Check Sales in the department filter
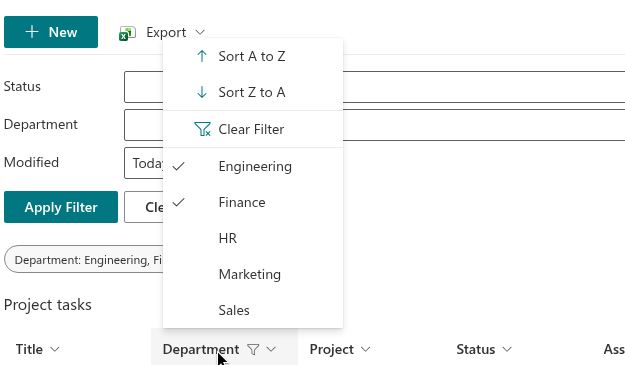Screen dimensions: 625x365 click(253, 310)
